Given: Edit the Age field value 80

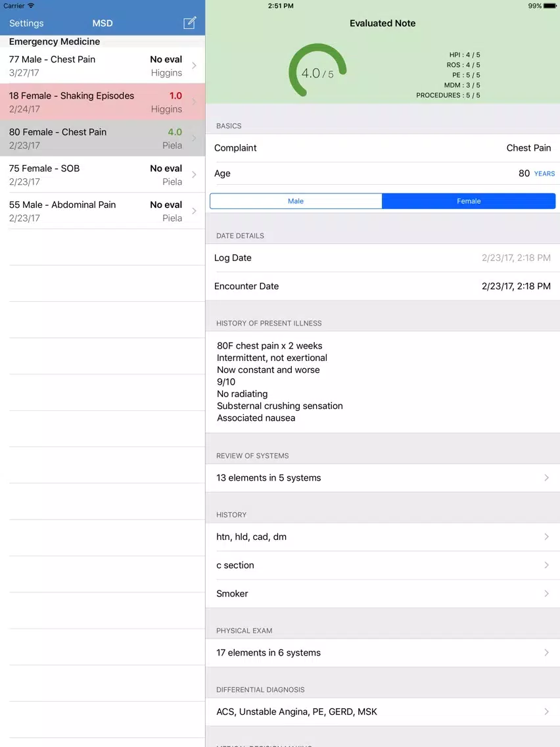Looking at the screenshot, I should click(524, 174).
